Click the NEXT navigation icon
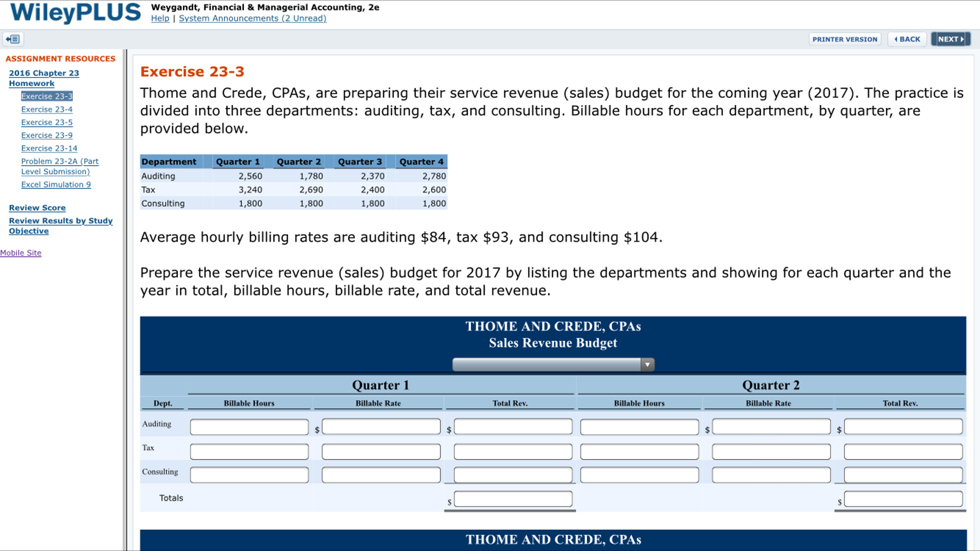 pyautogui.click(x=951, y=39)
